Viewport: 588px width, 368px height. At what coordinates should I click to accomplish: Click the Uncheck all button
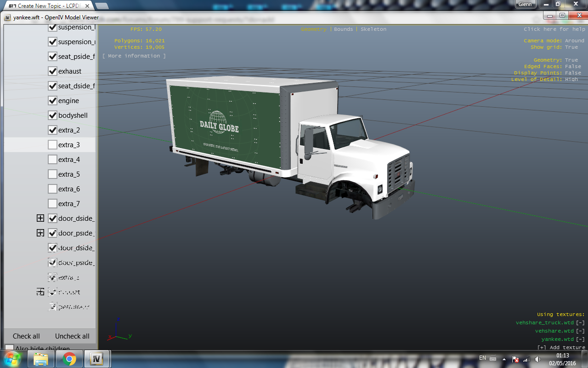[72, 336]
